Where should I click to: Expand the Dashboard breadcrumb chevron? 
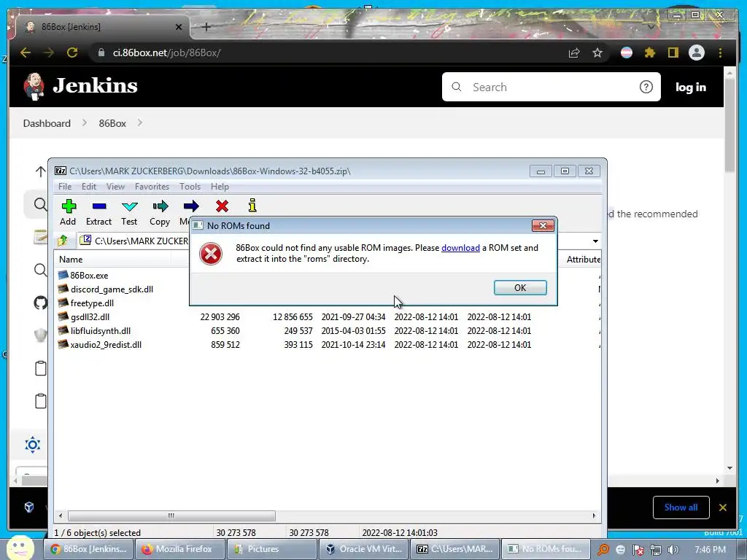(85, 122)
